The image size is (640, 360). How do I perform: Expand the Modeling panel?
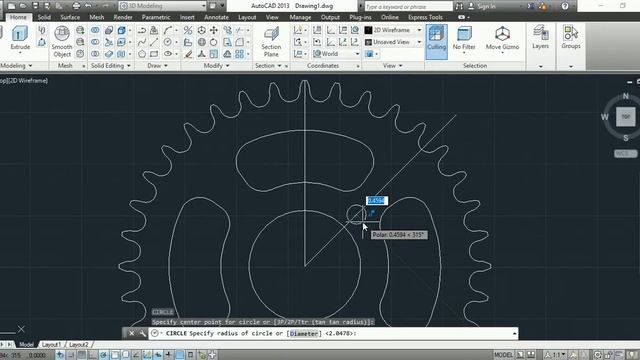(16, 66)
